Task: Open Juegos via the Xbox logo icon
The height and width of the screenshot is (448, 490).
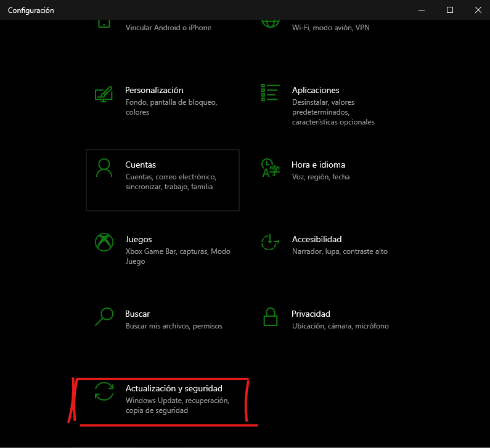Action: [104, 242]
